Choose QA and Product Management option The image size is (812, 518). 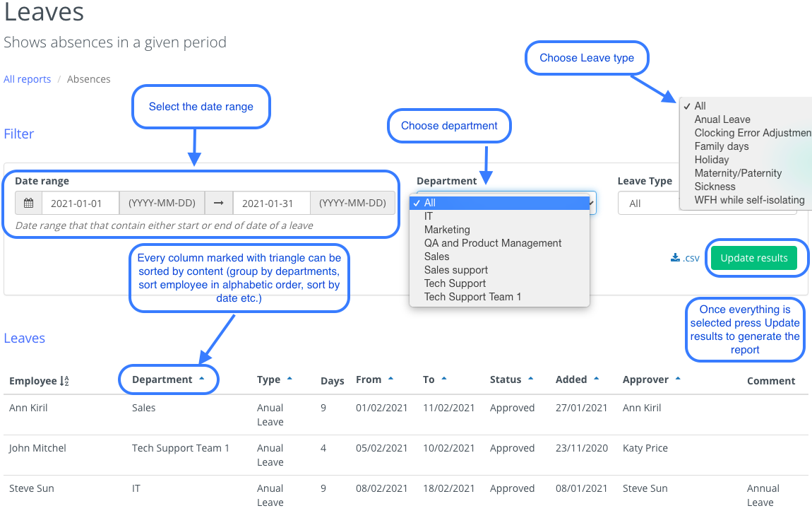(x=493, y=243)
